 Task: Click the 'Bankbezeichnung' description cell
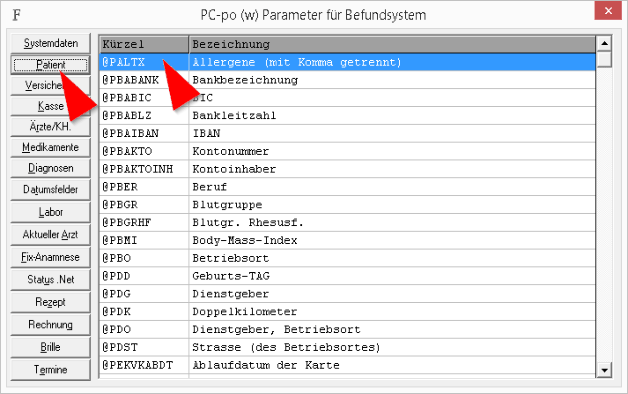(392, 80)
